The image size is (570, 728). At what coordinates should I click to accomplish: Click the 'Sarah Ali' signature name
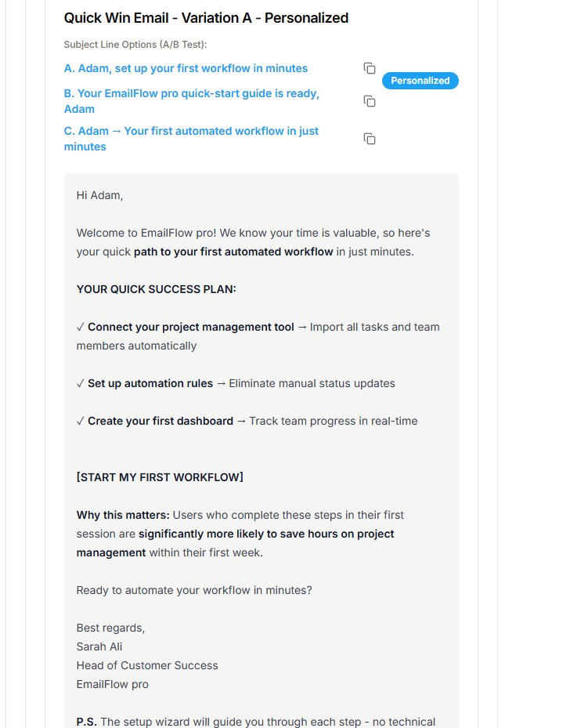click(99, 647)
